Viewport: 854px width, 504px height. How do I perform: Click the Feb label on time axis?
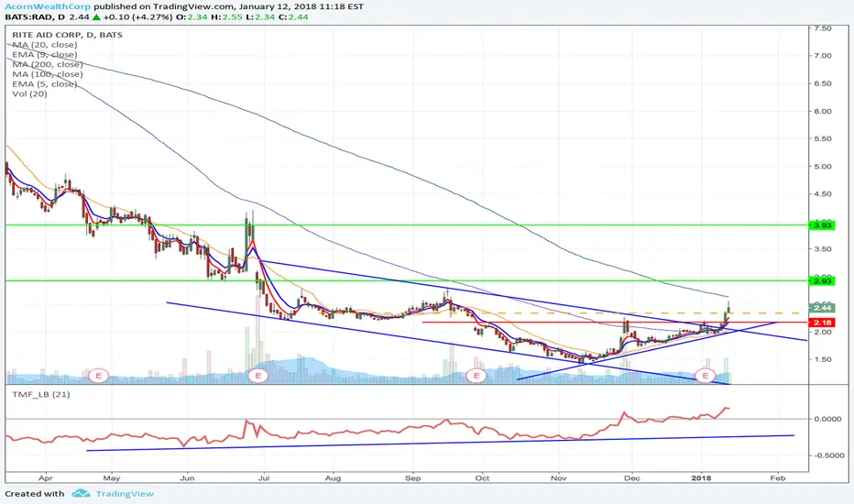(778, 478)
